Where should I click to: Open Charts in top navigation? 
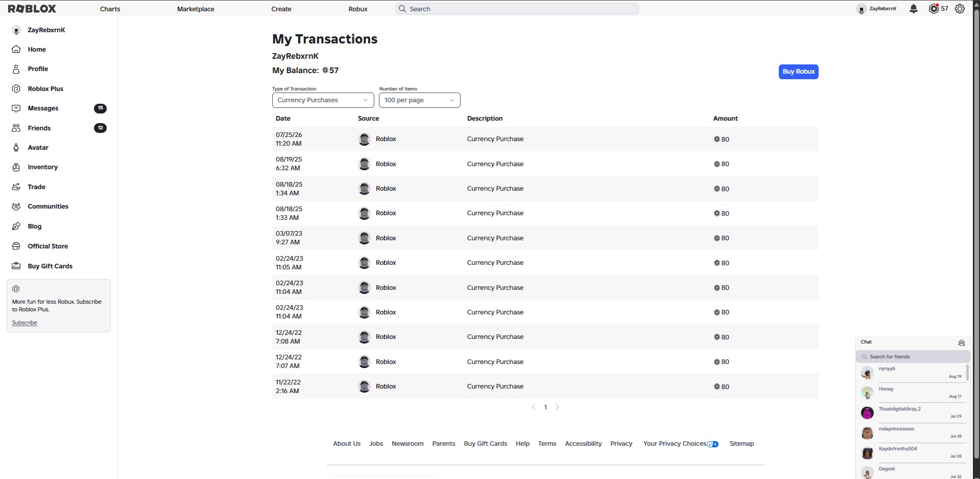pyautogui.click(x=110, y=9)
